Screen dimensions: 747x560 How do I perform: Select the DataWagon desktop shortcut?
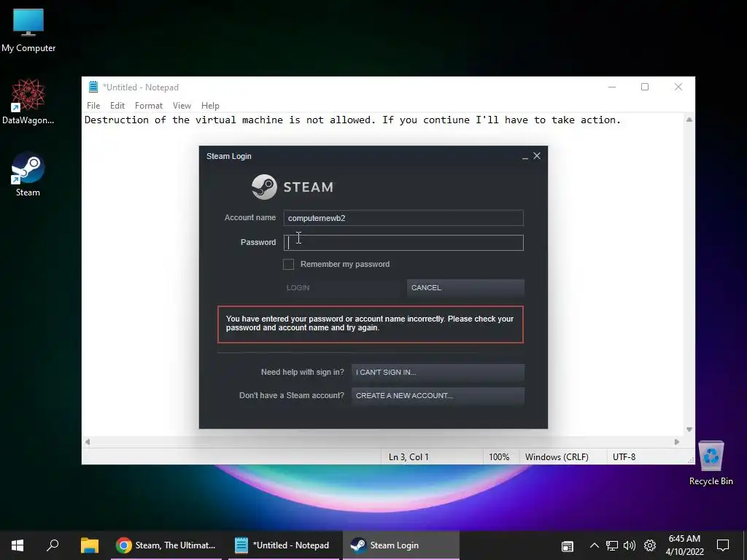[28, 102]
